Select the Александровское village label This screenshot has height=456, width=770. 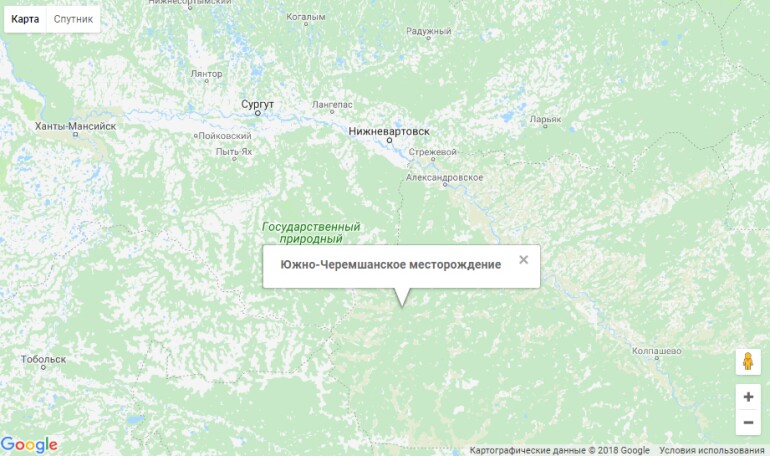(444, 177)
